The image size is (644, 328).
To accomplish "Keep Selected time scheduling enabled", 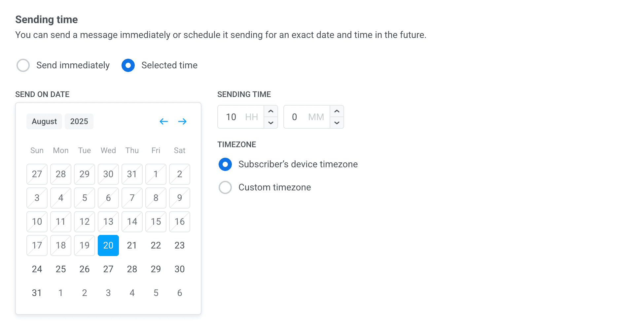I will point(128,65).
